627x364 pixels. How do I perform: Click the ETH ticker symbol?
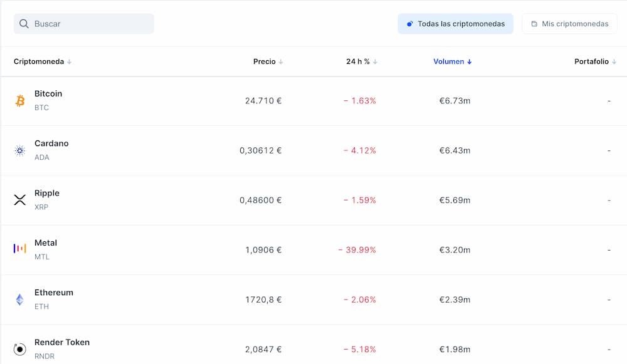[41, 306]
